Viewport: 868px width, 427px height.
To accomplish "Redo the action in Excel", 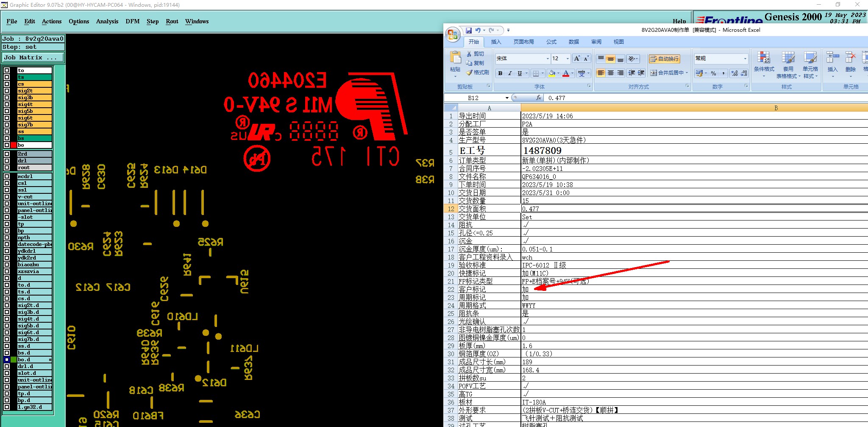I will tap(491, 31).
